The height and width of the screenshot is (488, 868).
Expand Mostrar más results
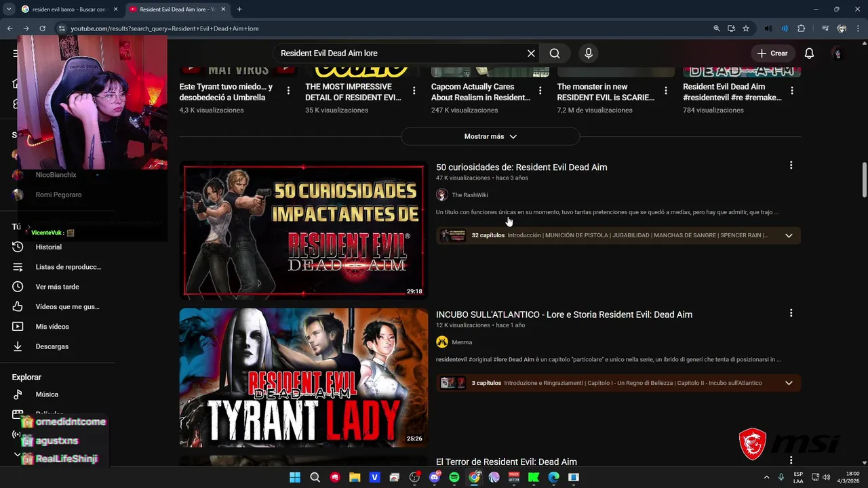[x=490, y=136]
